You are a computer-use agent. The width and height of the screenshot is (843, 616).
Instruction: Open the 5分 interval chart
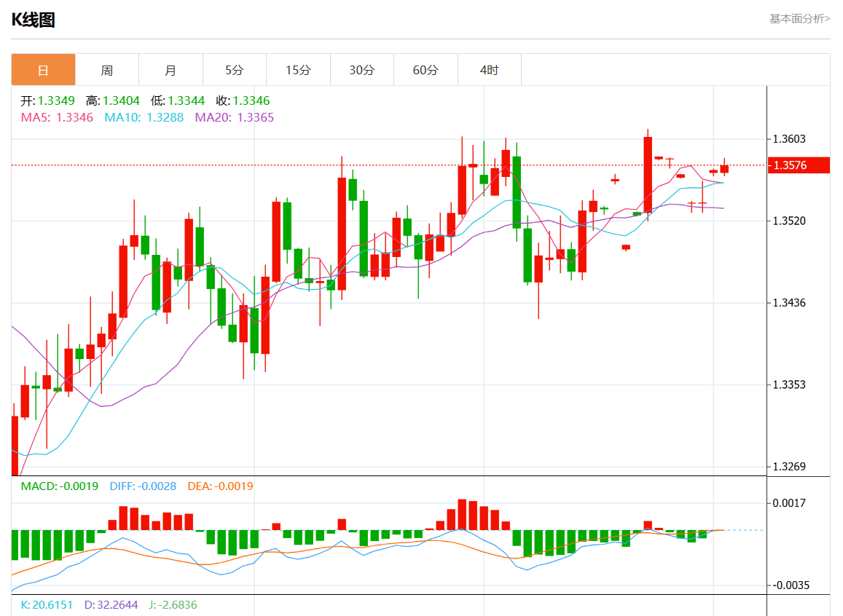coord(235,70)
